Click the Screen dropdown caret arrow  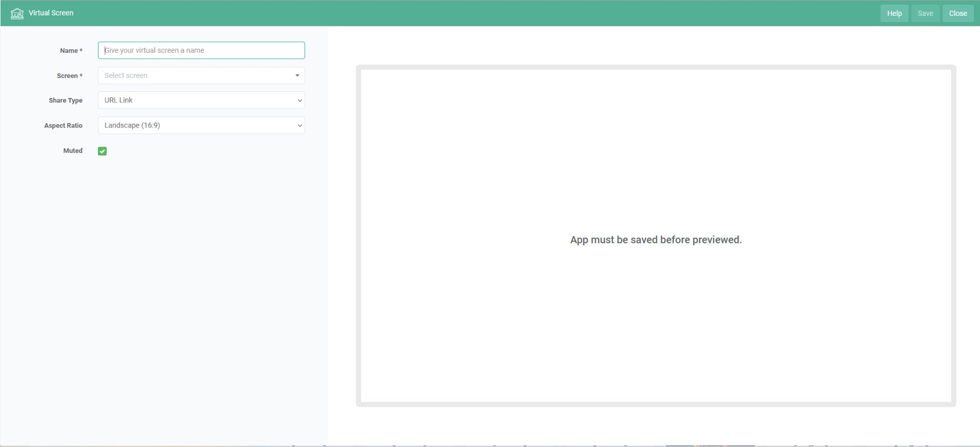point(297,75)
